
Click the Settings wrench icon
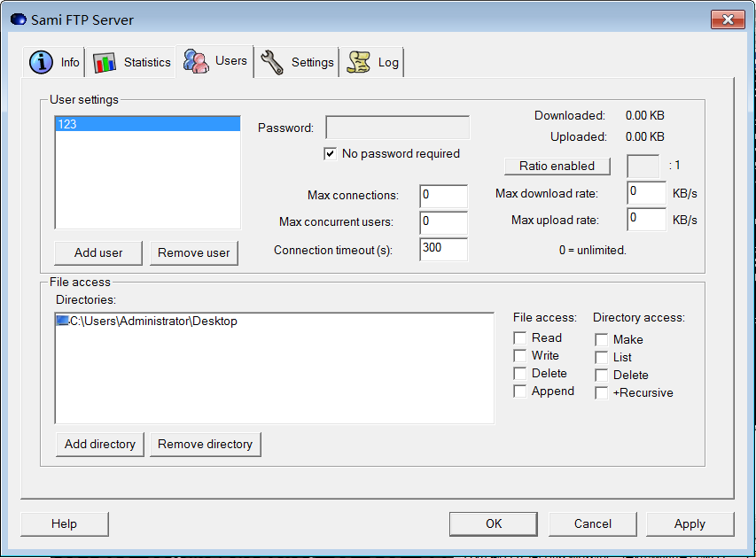pos(272,63)
